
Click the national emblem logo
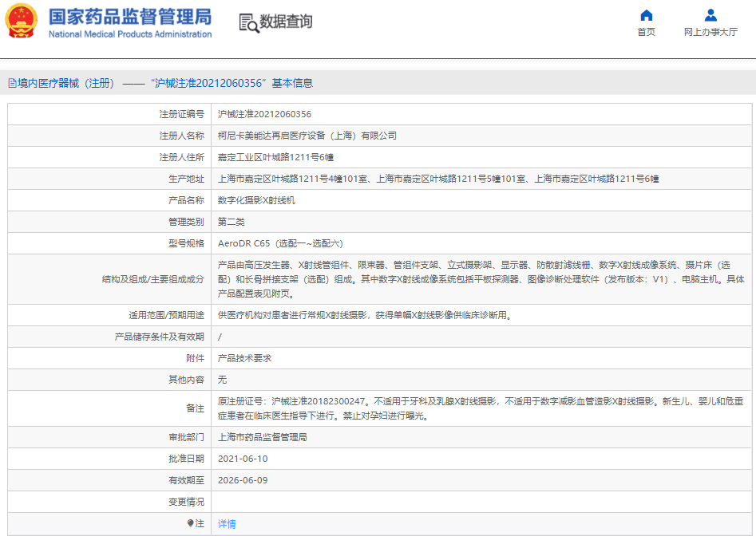tap(22, 22)
